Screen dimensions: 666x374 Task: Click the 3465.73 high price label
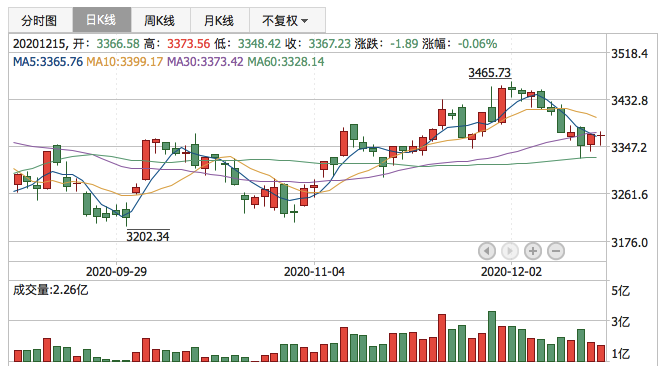point(489,73)
